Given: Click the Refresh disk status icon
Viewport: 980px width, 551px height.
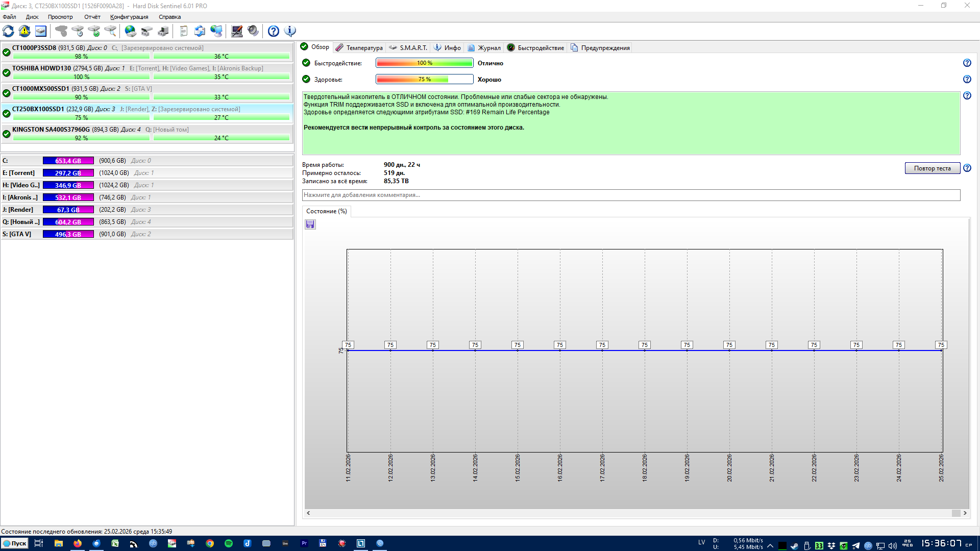Looking at the screenshot, I should pos(9,31).
